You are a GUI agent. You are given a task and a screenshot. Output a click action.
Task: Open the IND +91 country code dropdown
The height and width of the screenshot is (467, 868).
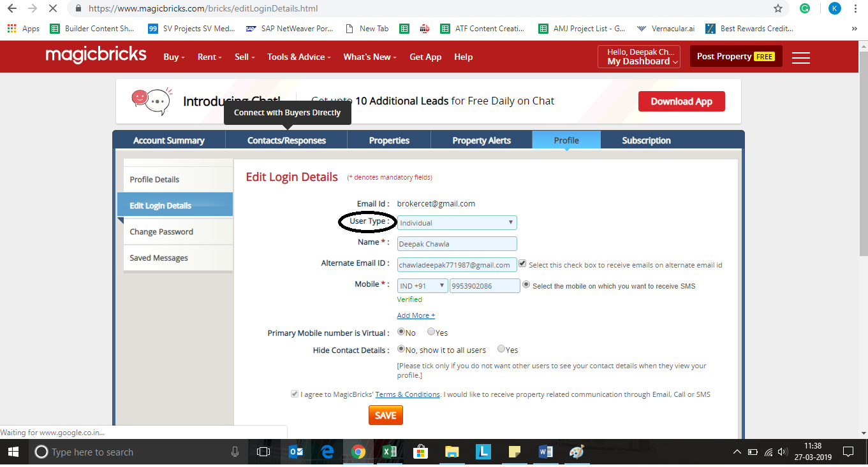tap(422, 286)
